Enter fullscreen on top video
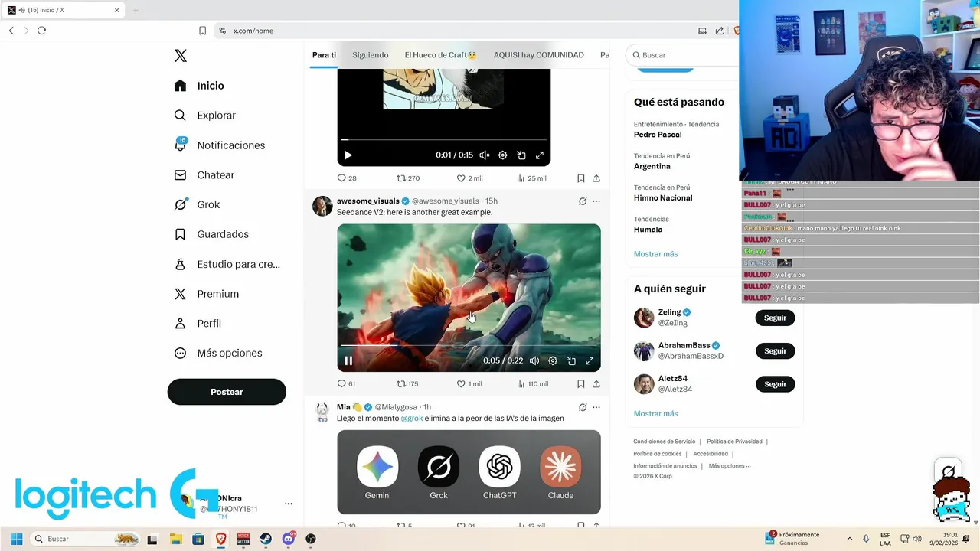 click(x=539, y=155)
